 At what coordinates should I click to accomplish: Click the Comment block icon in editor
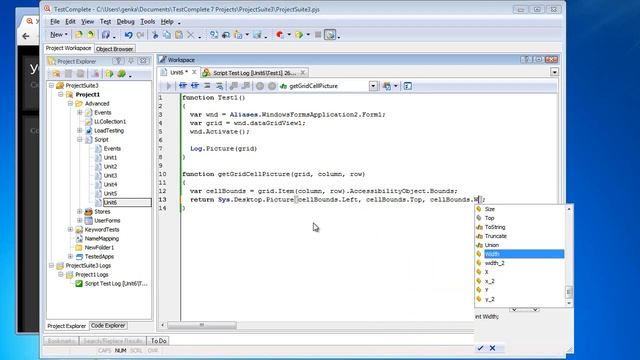207,86
